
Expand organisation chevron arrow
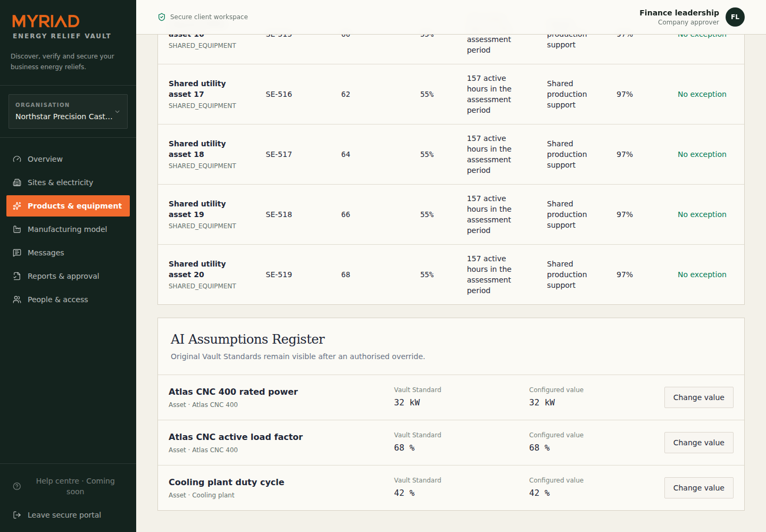pos(118,112)
